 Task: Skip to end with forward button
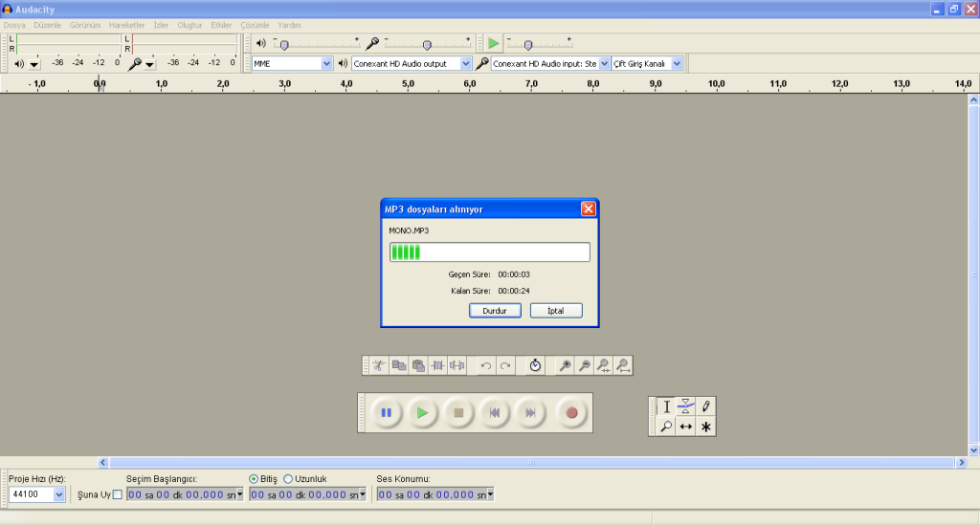[x=530, y=412]
